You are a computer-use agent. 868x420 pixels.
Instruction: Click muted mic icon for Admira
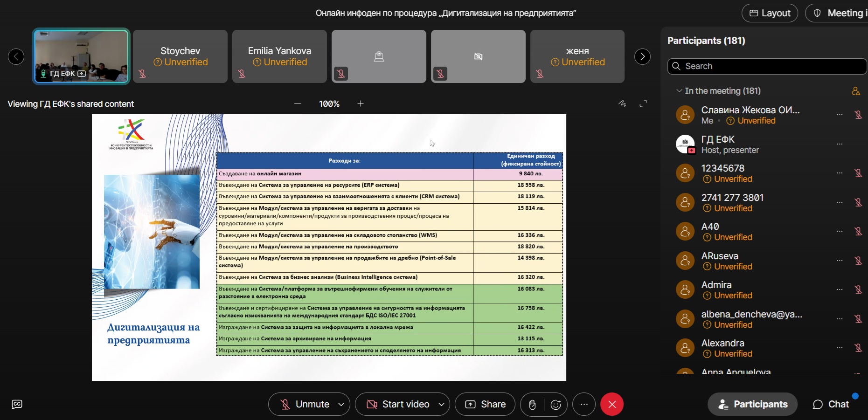858,289
